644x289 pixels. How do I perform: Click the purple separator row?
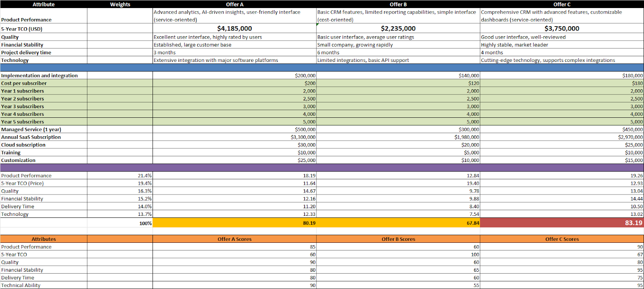(322, 168)
